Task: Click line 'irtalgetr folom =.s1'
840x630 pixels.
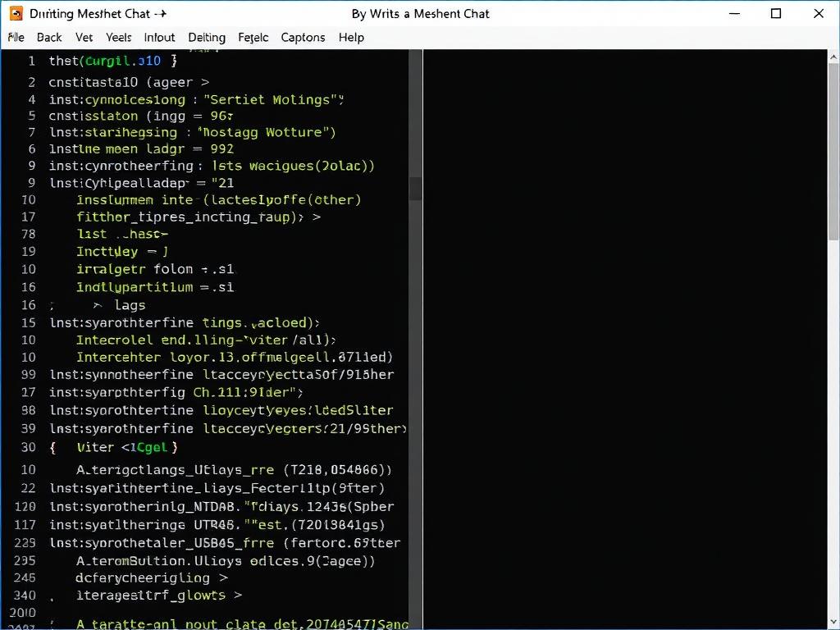Action: pos(155,269)
